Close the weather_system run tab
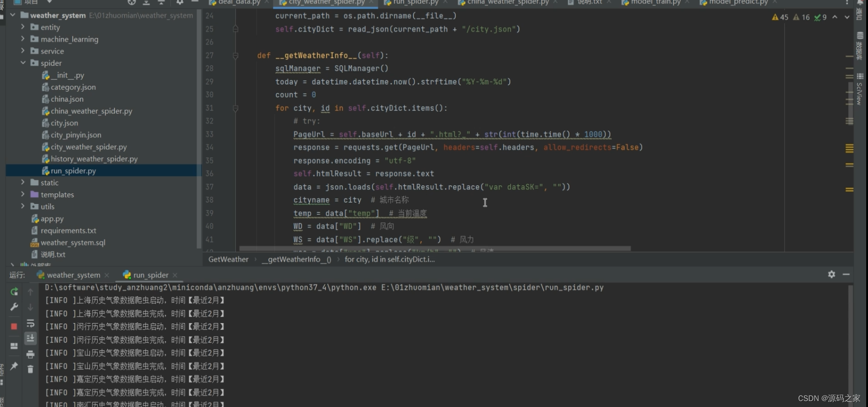 pyautogui.click(x=107, y=275)
